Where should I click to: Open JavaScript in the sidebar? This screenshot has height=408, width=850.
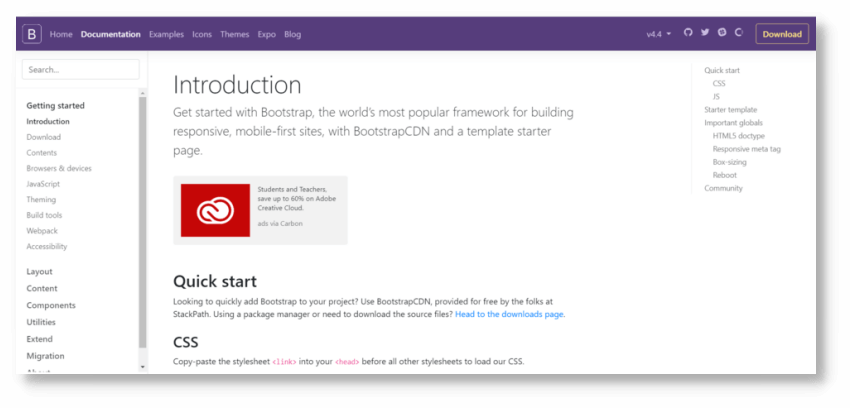pyautogui.click(x=43, y=184)
